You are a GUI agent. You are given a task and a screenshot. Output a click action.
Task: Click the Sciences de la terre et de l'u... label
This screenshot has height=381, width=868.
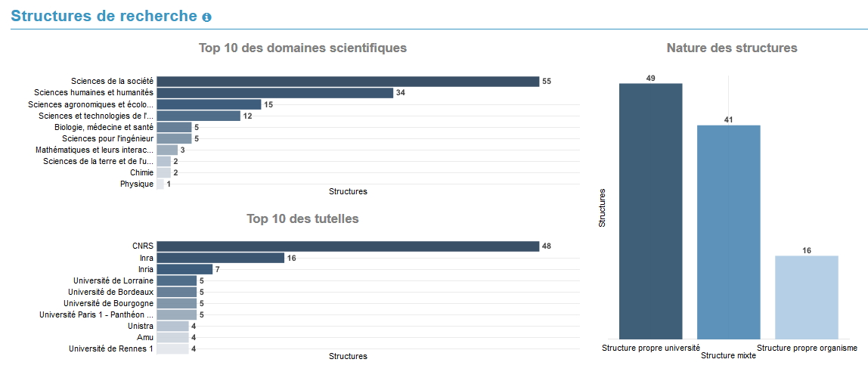(98, 161)
